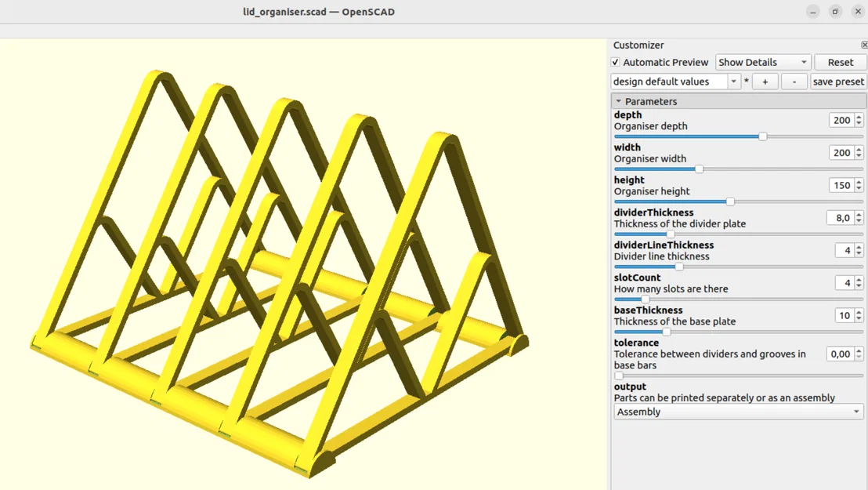The height and width of the screenshot is (490, 868).
Task: Click the depth spin box arrows
Action: pos(859,120)
